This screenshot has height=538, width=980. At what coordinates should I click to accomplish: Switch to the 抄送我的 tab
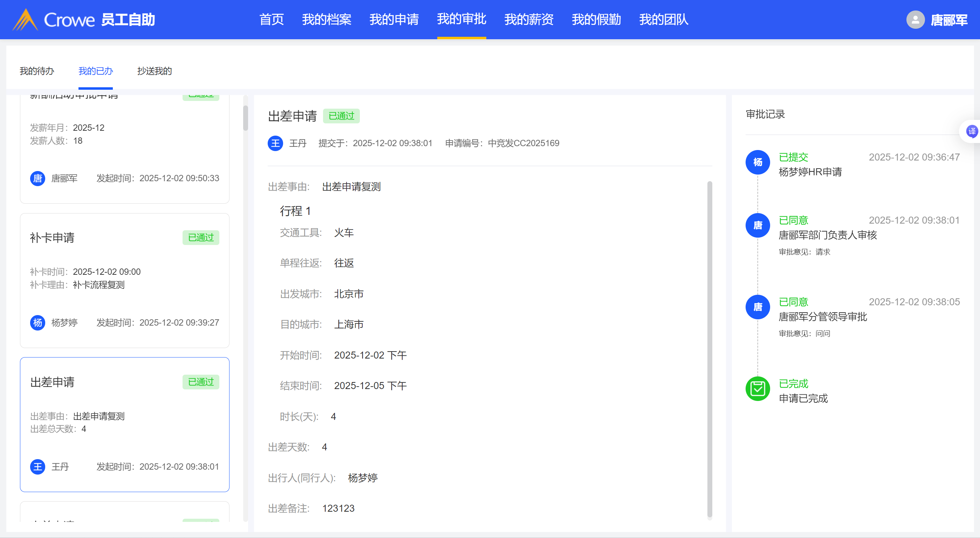tap(155, 71)
